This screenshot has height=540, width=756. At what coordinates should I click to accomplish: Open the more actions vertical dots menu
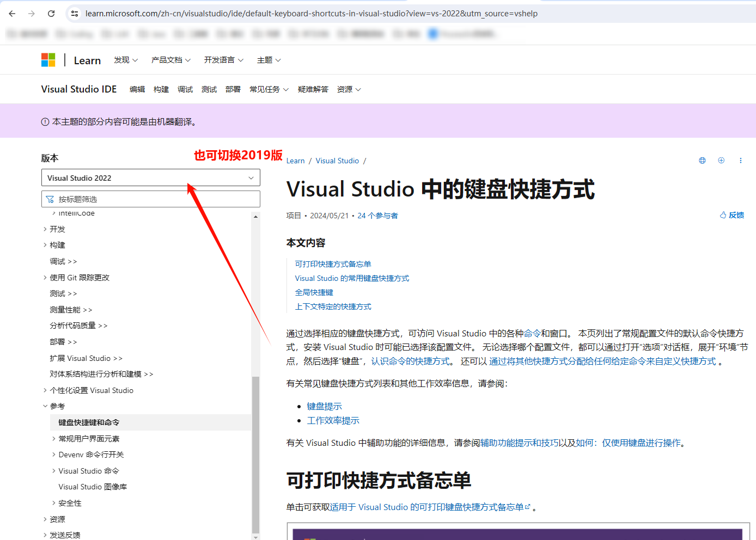[740, 161]
